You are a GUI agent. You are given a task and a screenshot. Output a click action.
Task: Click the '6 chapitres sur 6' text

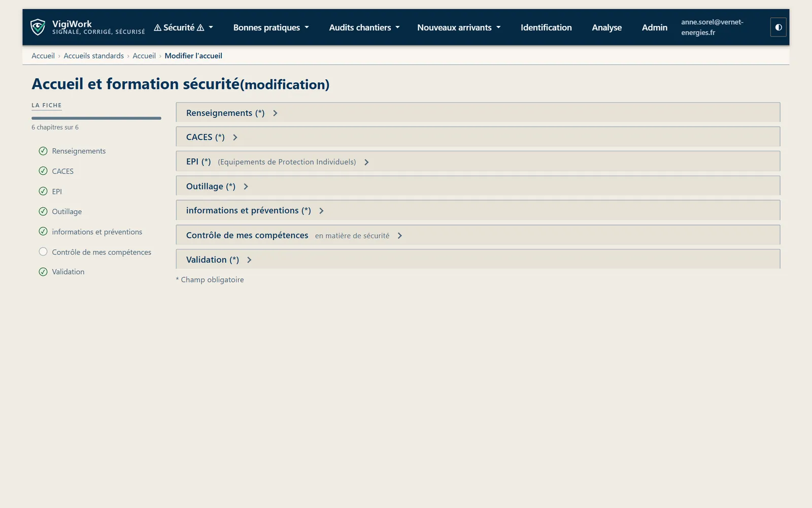[55, 127]
